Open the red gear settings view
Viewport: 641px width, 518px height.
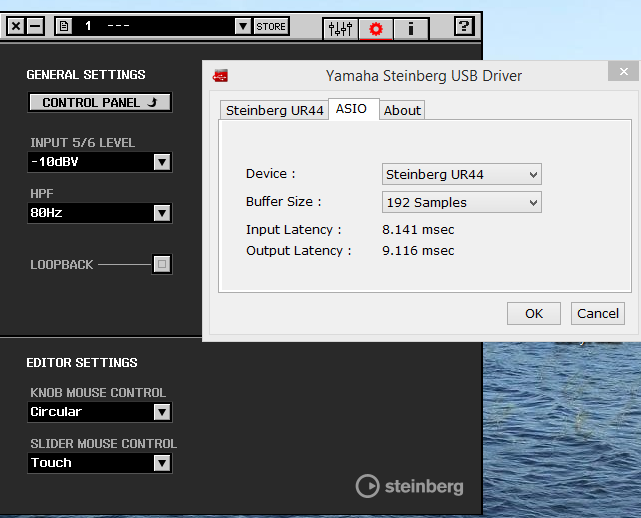pos(376,29)
